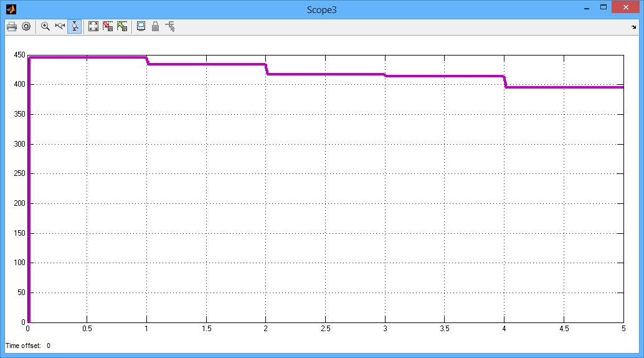The image size is (644, 358).
Task: Click the MATLAB logo in title bar
Action: 11,9
